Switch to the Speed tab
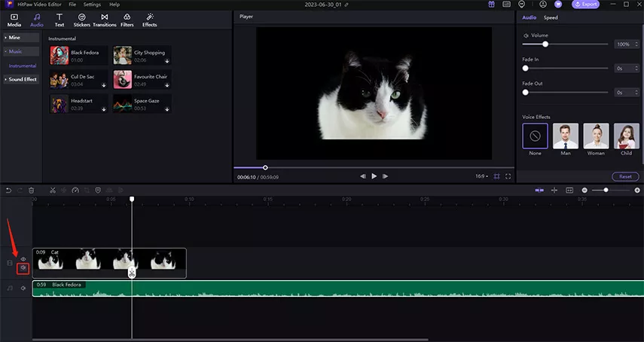This screenshot has width=644, height=342. coord(551,17)
